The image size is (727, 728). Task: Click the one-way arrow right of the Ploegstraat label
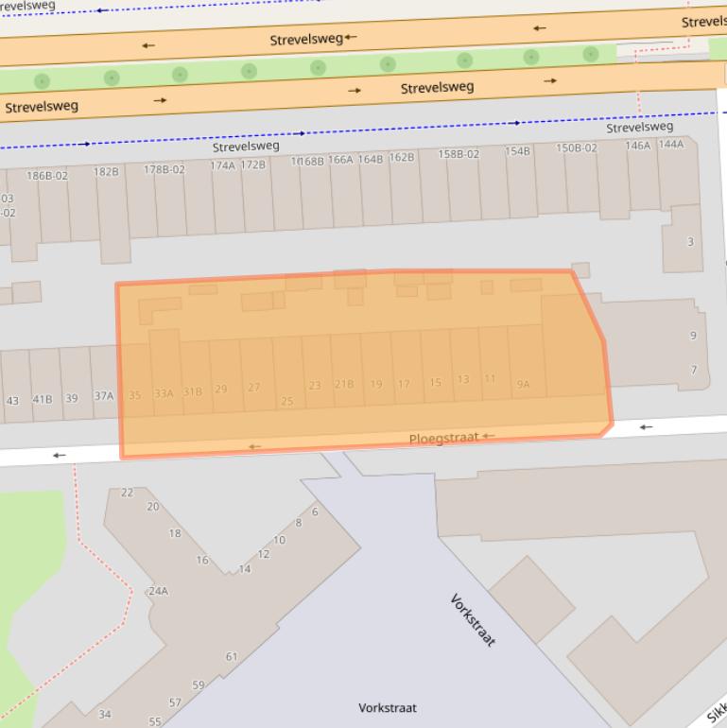point(489,436)
